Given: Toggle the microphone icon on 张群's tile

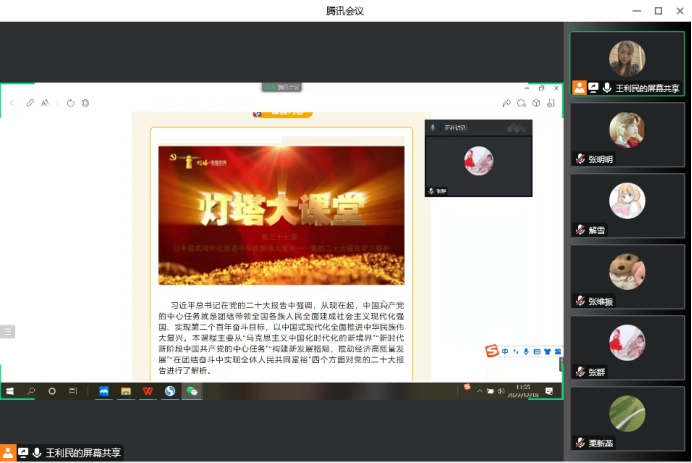Looking at the screenshot, I should point(580,371).
